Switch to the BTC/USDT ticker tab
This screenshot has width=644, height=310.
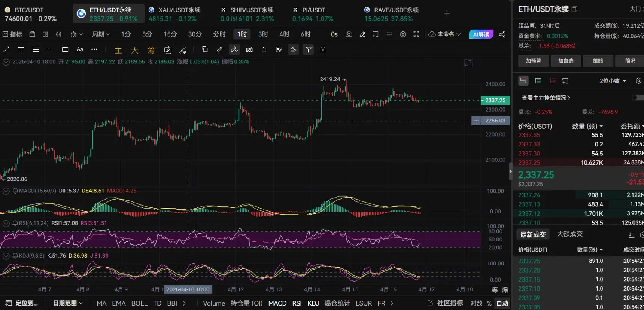[x=30, y=14]
